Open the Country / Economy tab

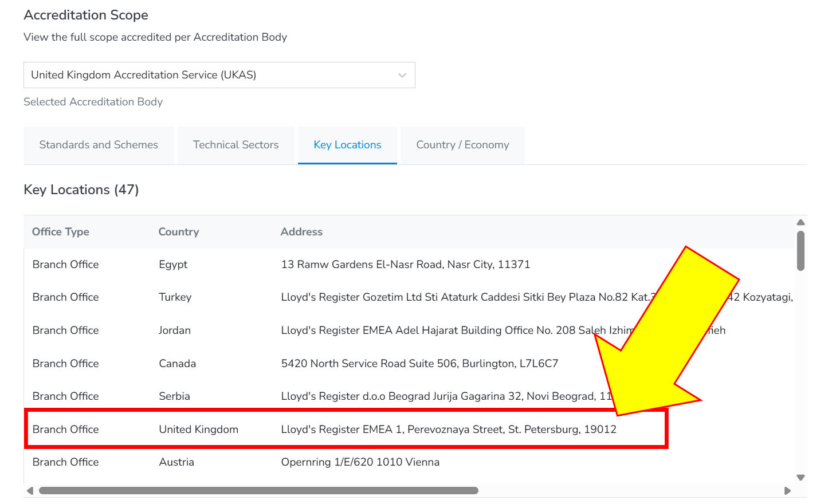coord(462,145)
